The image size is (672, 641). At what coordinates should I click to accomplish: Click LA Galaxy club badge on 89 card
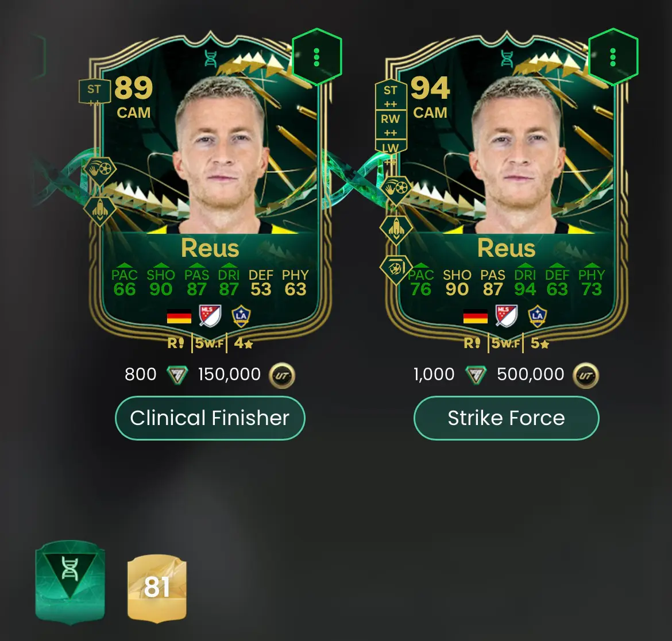[241, 316]
